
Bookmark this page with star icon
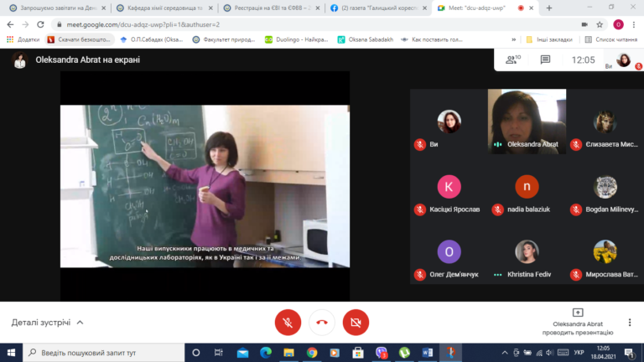click(x=600, y=24)
